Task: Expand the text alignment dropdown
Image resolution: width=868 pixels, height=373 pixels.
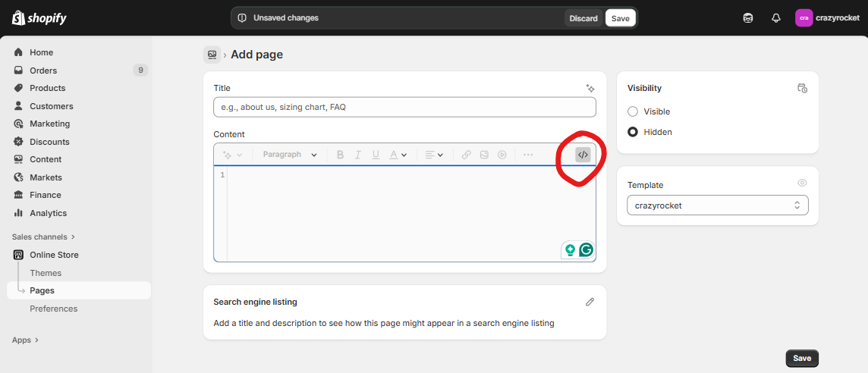Action: point(434,155)
